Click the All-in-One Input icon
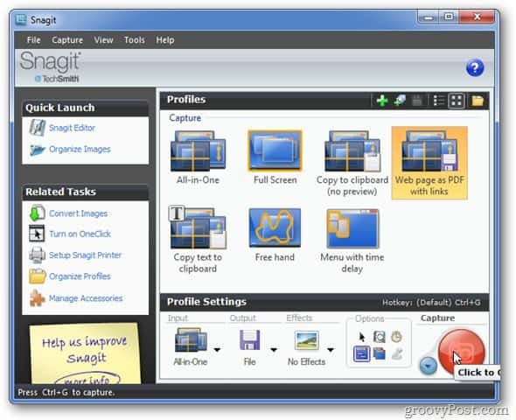Image resolution: width=516 pixels, height=420 pixels. point(191,340)
